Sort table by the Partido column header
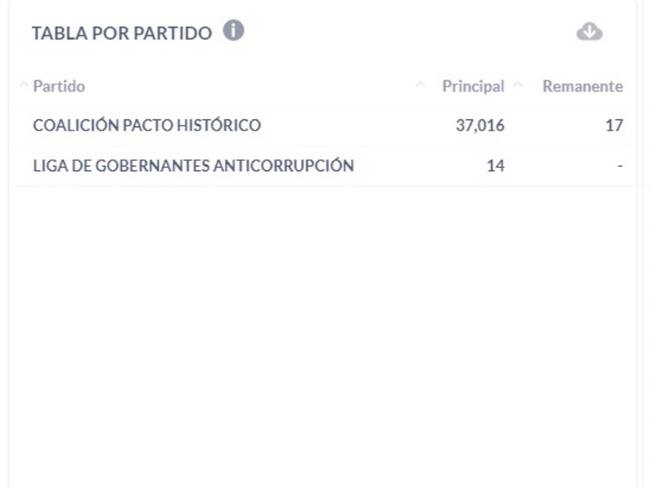Viewport: 650px width, 487px height. point(59,86)
